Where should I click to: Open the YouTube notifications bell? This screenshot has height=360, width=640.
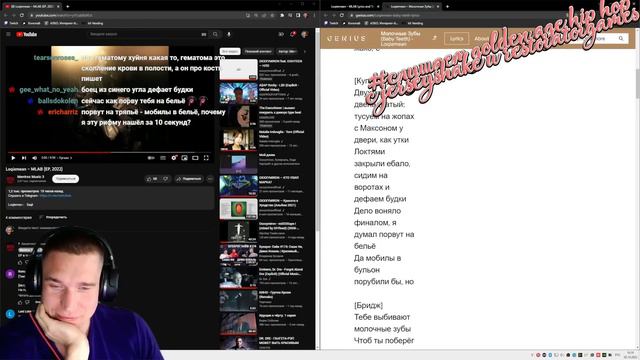(293, 34)
